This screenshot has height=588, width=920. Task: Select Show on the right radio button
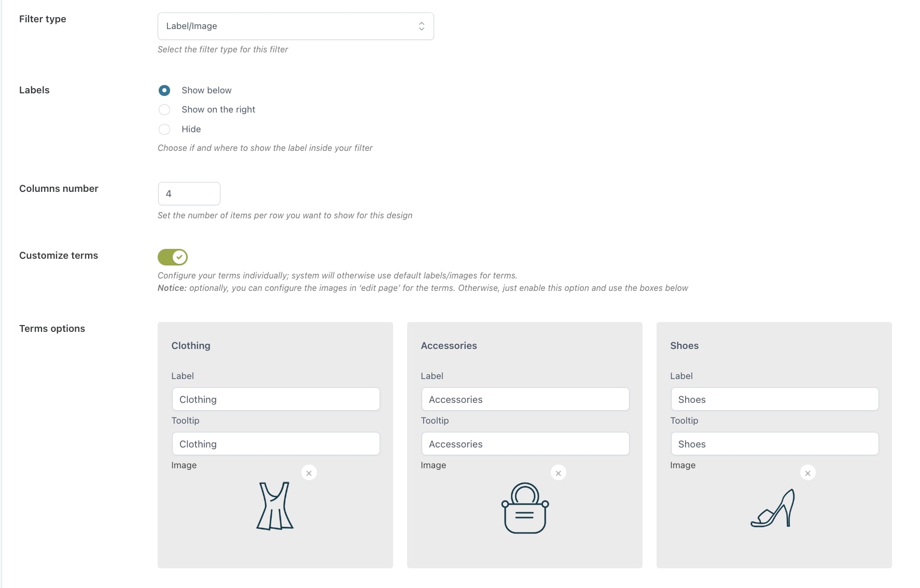(x=164, y=109)
